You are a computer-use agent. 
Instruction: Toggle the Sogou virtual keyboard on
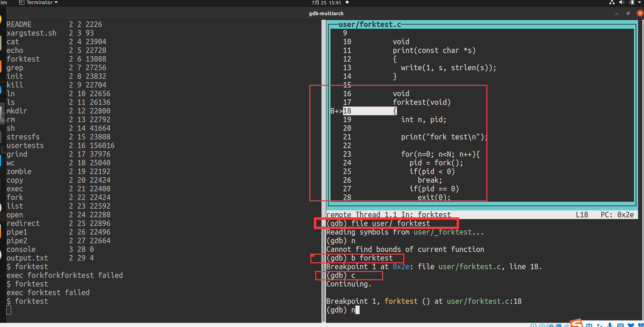coord(620,325)
